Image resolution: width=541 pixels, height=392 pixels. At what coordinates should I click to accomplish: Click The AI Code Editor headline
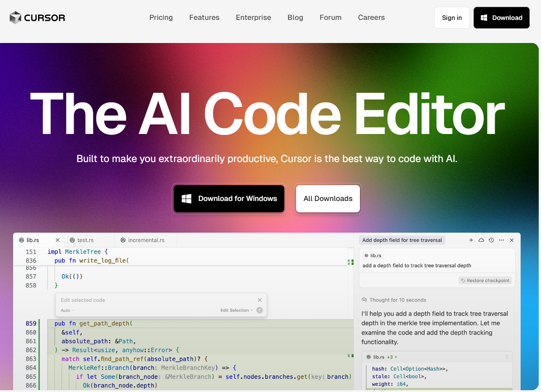pyautogui.click(x=268, y=114)
